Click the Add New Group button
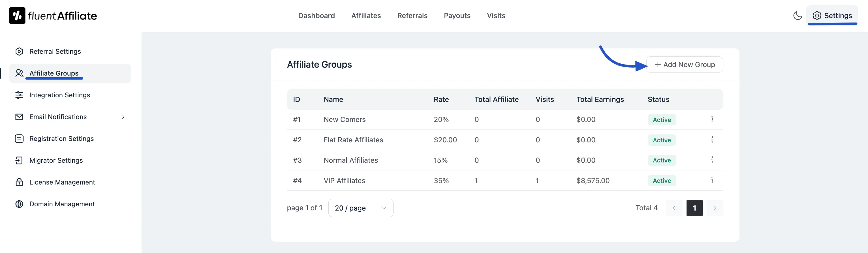Screen dimensions: 868x253 pyautogui.click(x=684, y=65)
